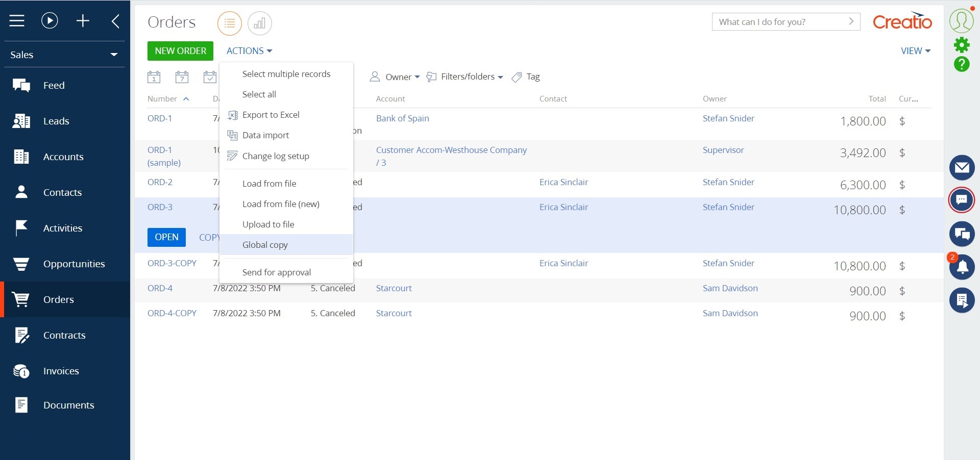Select Global copy from the menu

[265, 245]
